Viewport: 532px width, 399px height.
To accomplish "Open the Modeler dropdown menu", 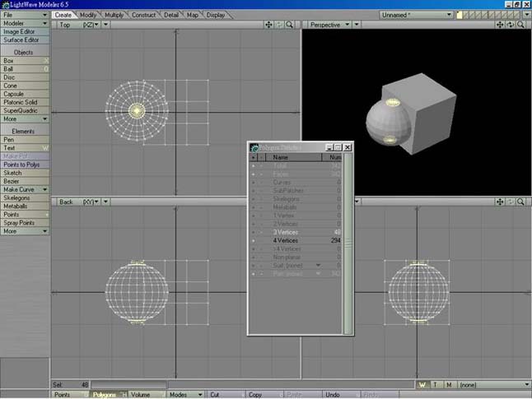I will [25, 23].
